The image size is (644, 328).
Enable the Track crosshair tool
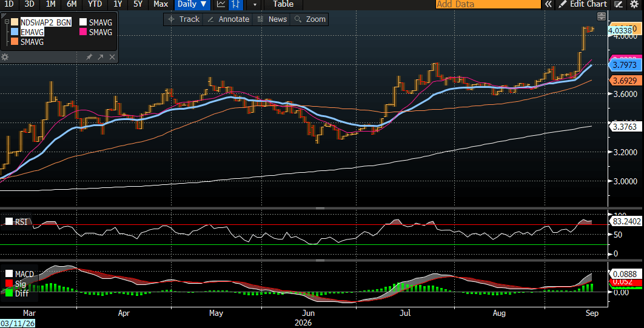coord(183,19)
